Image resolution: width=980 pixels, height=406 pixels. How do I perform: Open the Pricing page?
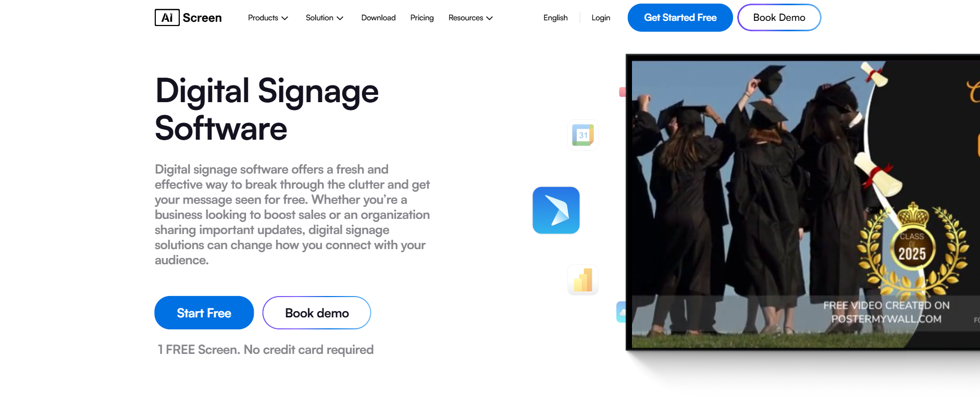click(422, 18)
